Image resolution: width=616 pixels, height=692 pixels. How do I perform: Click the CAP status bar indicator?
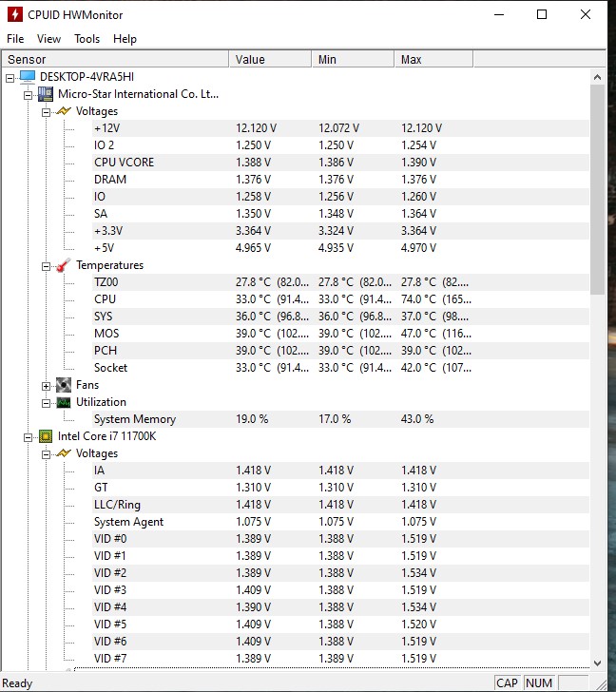point(507,682)
